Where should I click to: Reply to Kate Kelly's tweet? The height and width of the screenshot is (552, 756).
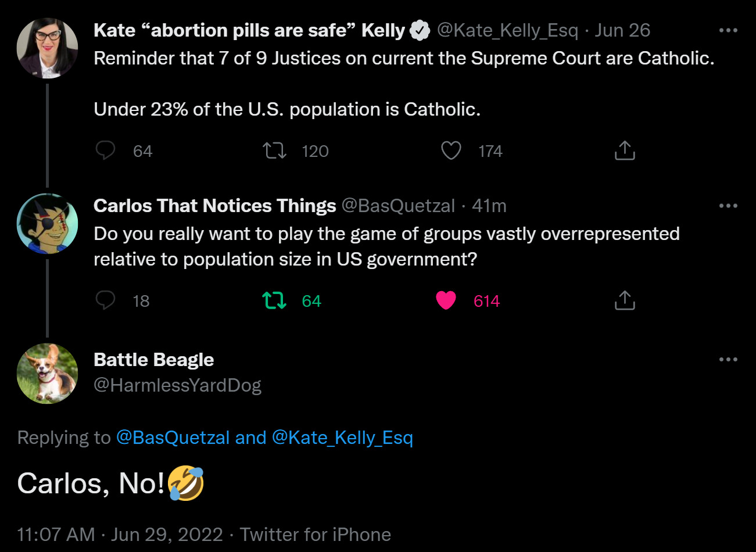106,150
